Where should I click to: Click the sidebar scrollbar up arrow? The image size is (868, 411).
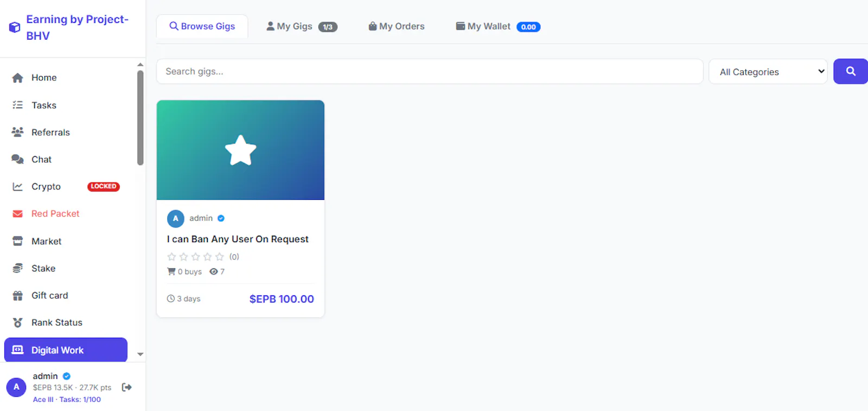click(141, 65)
